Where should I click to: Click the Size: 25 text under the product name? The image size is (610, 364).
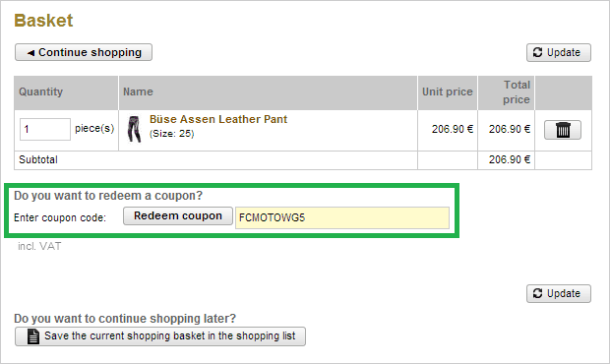pos(171,134)
